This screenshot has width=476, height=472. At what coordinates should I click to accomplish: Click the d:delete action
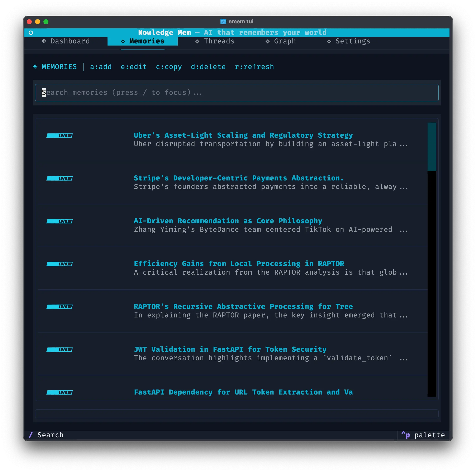tap(208, 67)
